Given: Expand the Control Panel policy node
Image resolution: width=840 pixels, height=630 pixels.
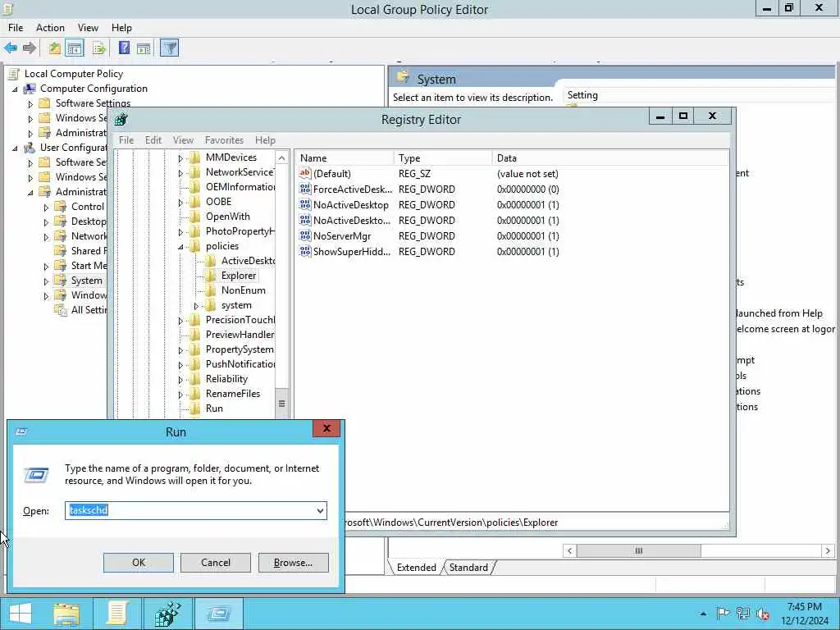Looking at the screenshot, I should coord(46,208).
